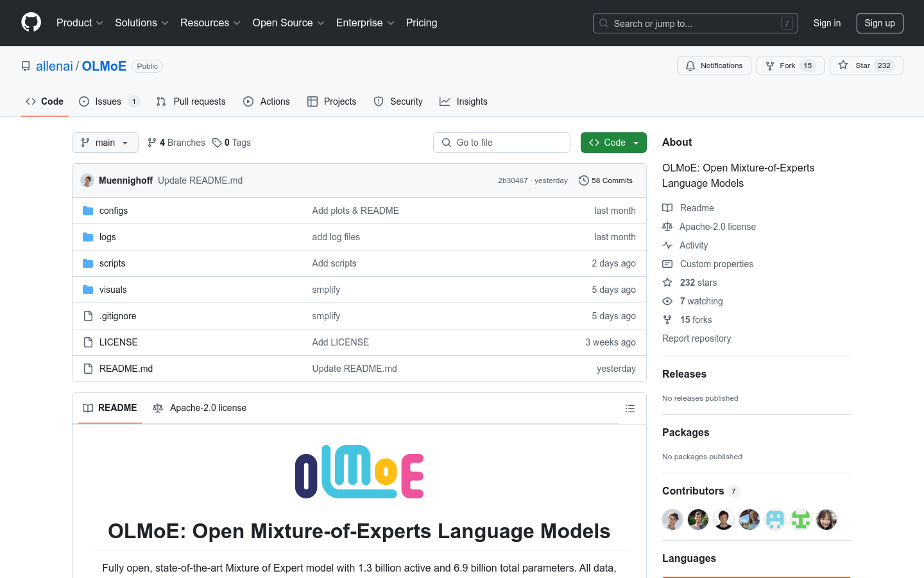This screenshot has width=924, height=578.
Task: Open the Muennighoff author link
Action: point(126,180)
